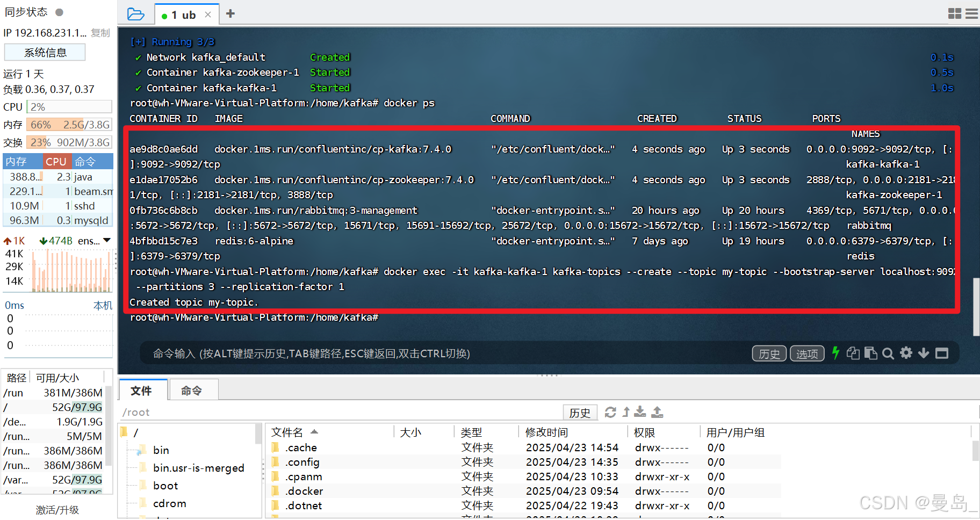Click the down arrow icon in command bar
Image resolution: width=980 pixels, height=520 pixels.
point(924,353)
